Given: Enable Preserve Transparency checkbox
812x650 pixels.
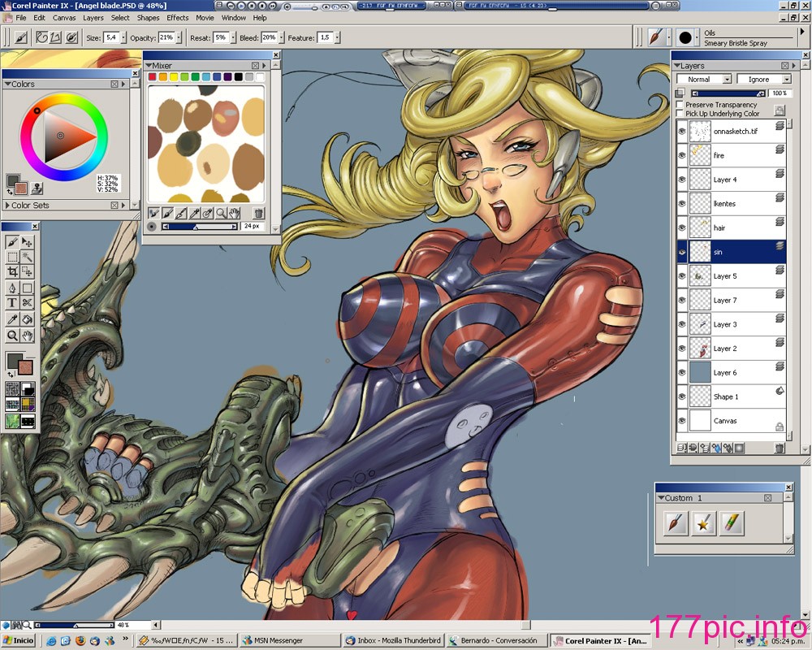Looking at the screenshot, I should 680,105.
